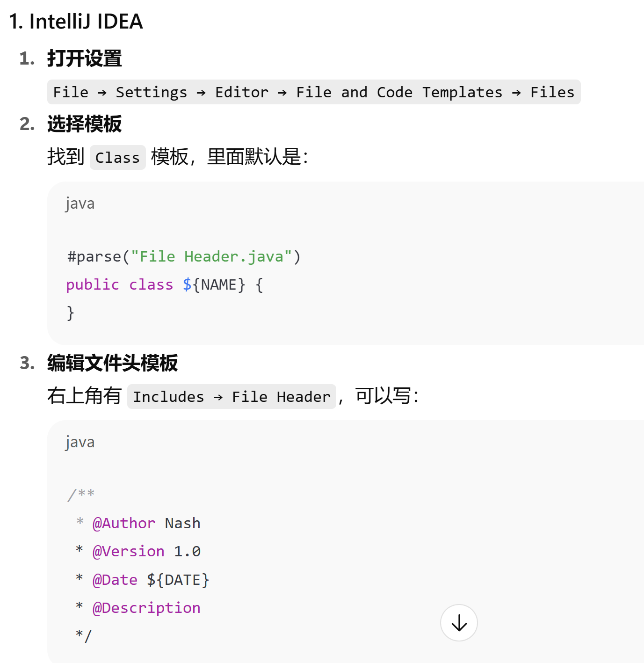Click the 打开设置 step heading

[x=84, y=59]
